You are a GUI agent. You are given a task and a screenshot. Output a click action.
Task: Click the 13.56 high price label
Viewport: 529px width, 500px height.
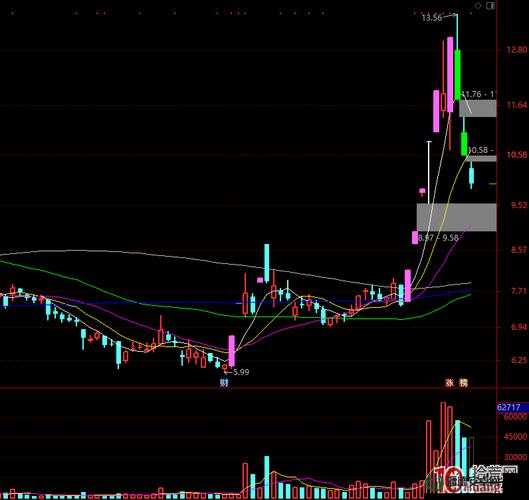pos(431,18)
